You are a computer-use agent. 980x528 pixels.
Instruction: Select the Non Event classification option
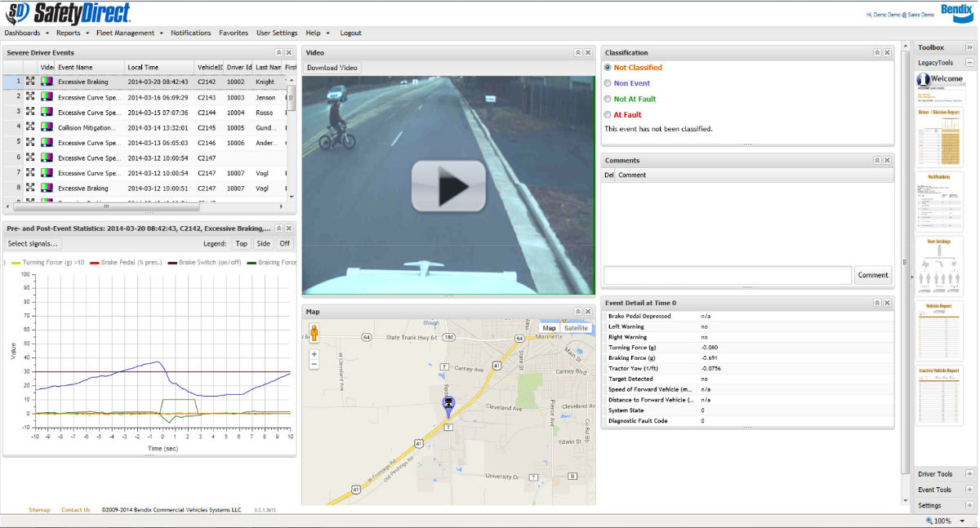point(606,82)
